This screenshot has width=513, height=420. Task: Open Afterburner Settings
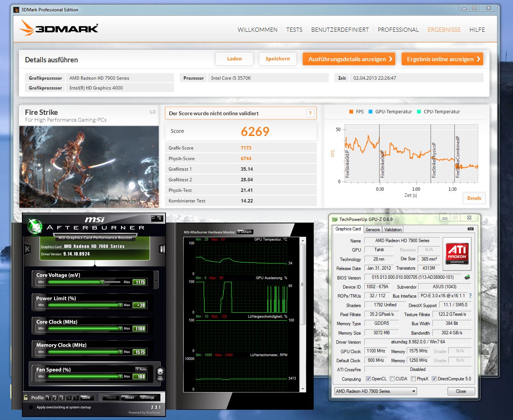click(147, 397)
